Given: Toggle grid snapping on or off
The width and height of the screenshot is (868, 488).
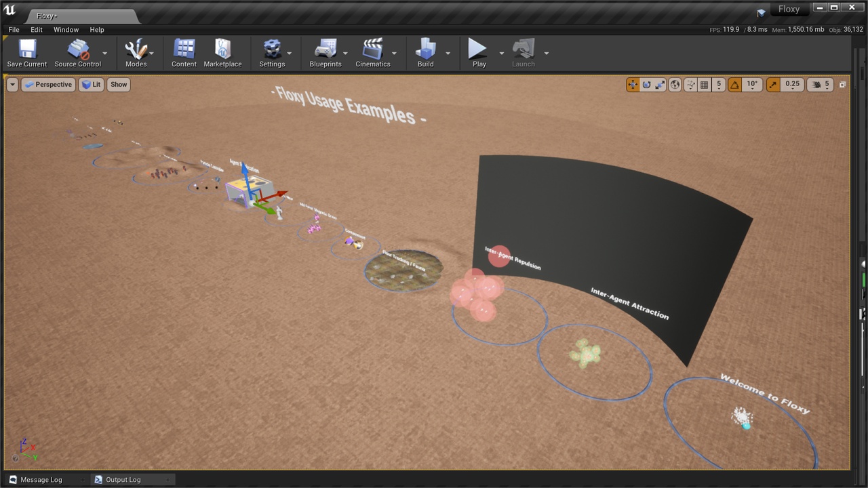Looking at the screenshot, I should [x=705, y=85].
